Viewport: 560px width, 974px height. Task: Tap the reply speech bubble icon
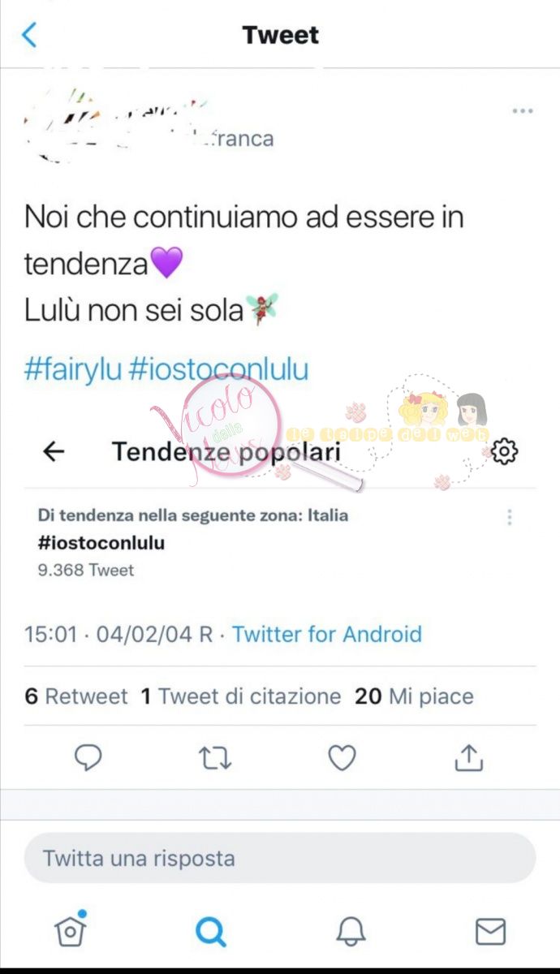88,757
